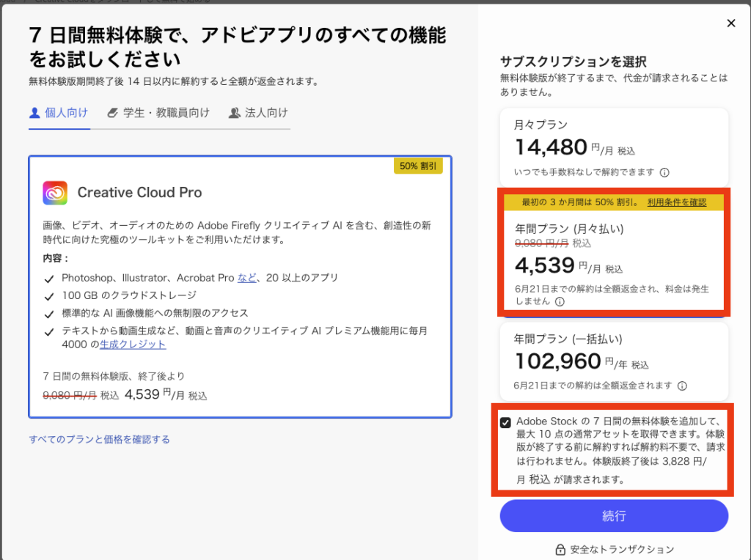The height and width of the screenshot is (560, 751).
Task: Click the Photoshop、Illustrator feature line checkmark
Action: pyautogui.click(x=49, y=279)
